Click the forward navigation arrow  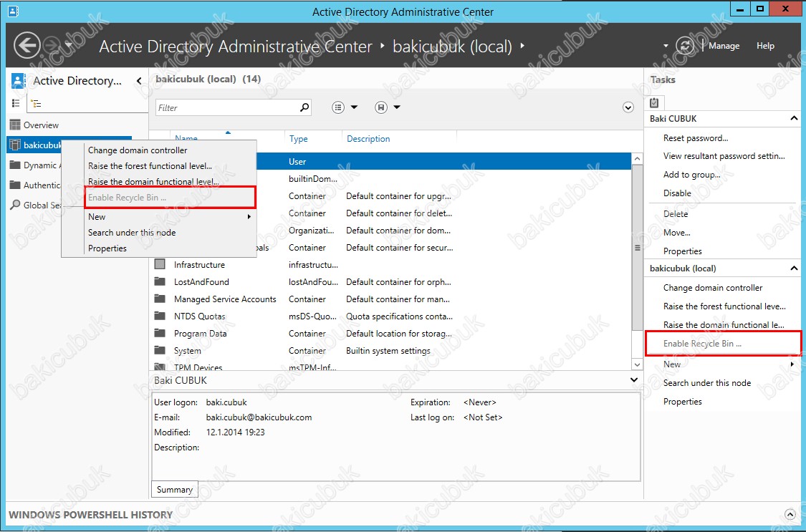[52, 46]
